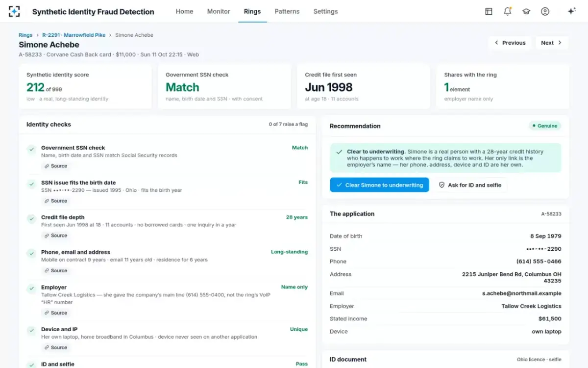Open Source for Device and IP
Viewport: 588px width, 368px height.
point(55,347)
